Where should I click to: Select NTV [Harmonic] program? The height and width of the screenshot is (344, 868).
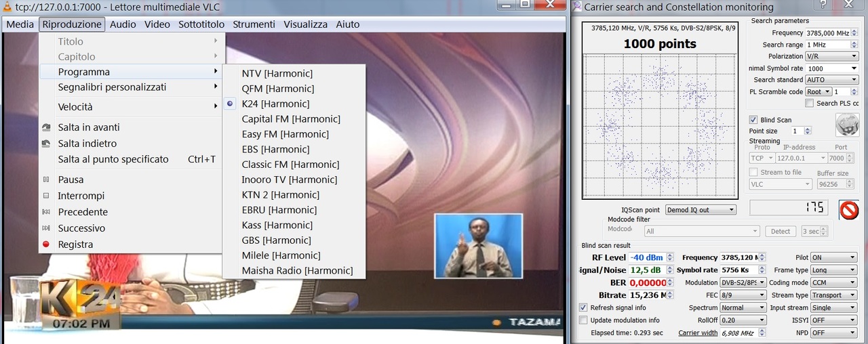294,73
